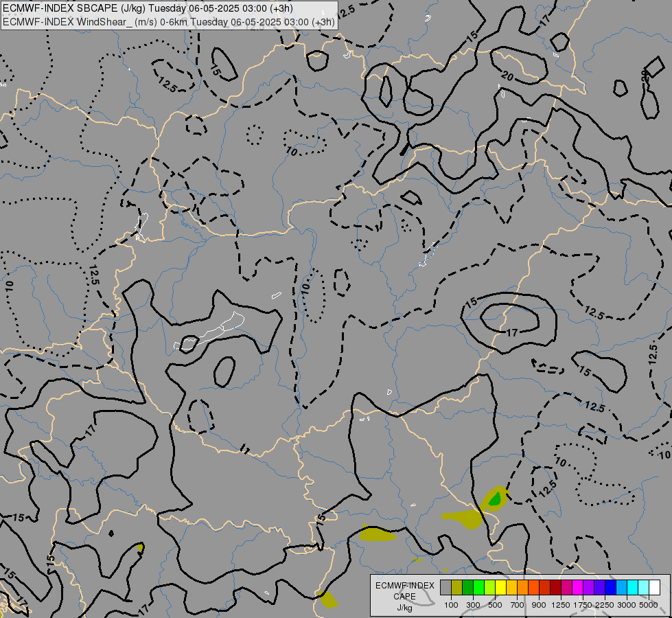The image size is (672, 618).
Task: Click the '20' wind shear contour label
Action: (x=507, y=76)
